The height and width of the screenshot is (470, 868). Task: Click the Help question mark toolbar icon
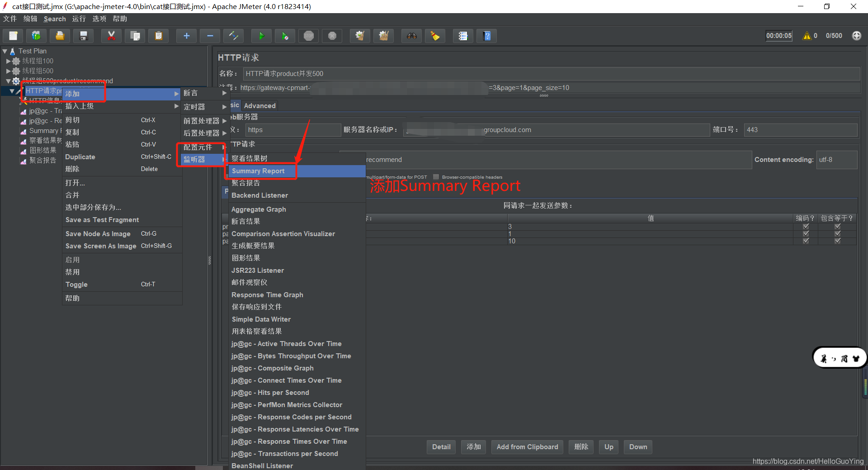[x=487, y=36]
